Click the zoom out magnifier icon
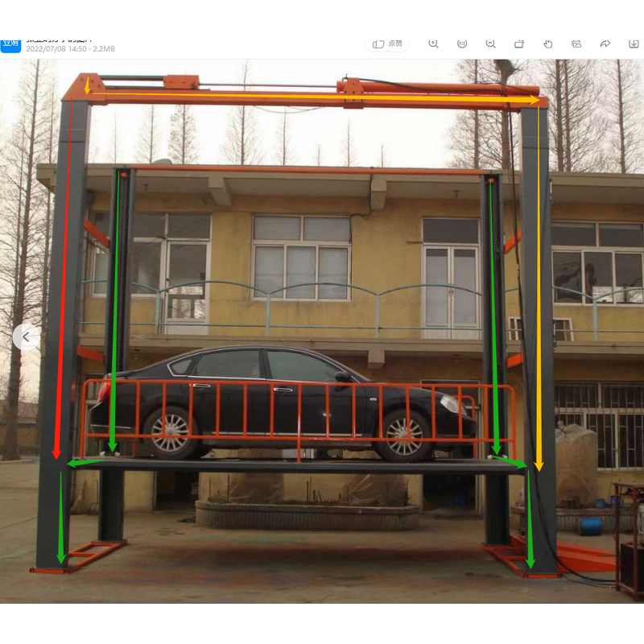The width and height of the screenshot is (644, 644). [x=492, y=44]
